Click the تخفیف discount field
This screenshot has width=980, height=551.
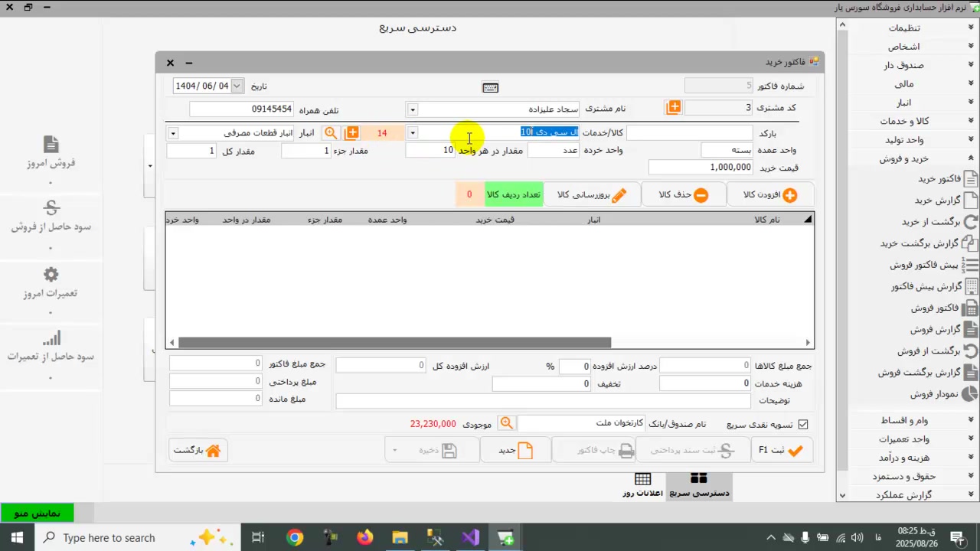pyautogui.click(x=541, y=383)
